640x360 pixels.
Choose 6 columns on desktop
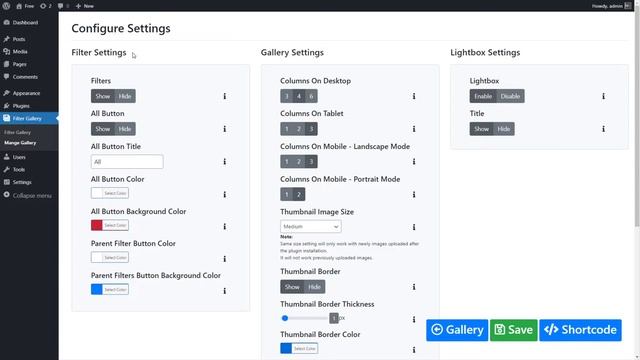(311, 96)
